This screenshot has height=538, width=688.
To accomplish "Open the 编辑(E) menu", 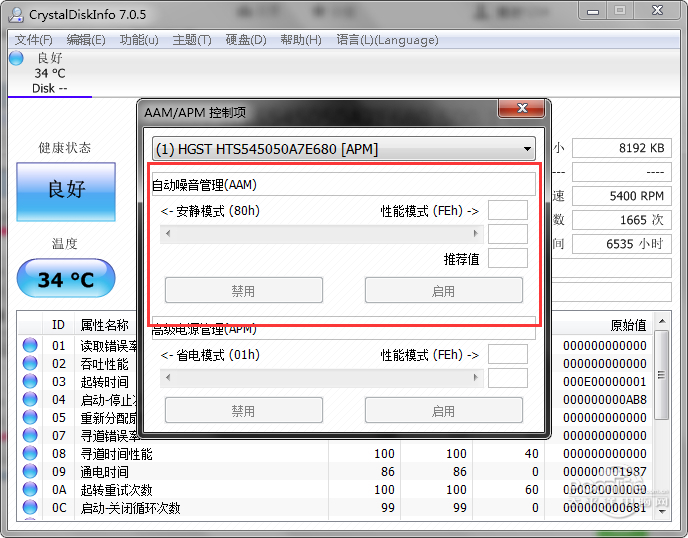I will (x=86, y=40).
